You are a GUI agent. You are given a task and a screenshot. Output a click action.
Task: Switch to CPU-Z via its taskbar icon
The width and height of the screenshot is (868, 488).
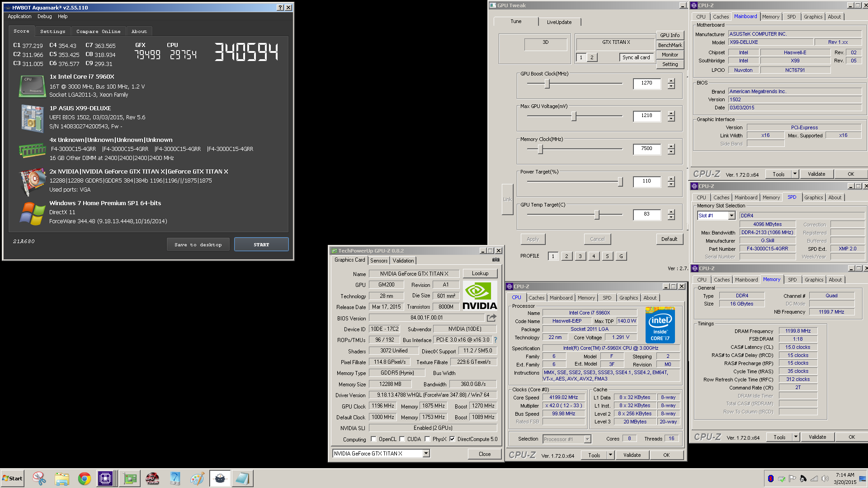coord(105,479)
